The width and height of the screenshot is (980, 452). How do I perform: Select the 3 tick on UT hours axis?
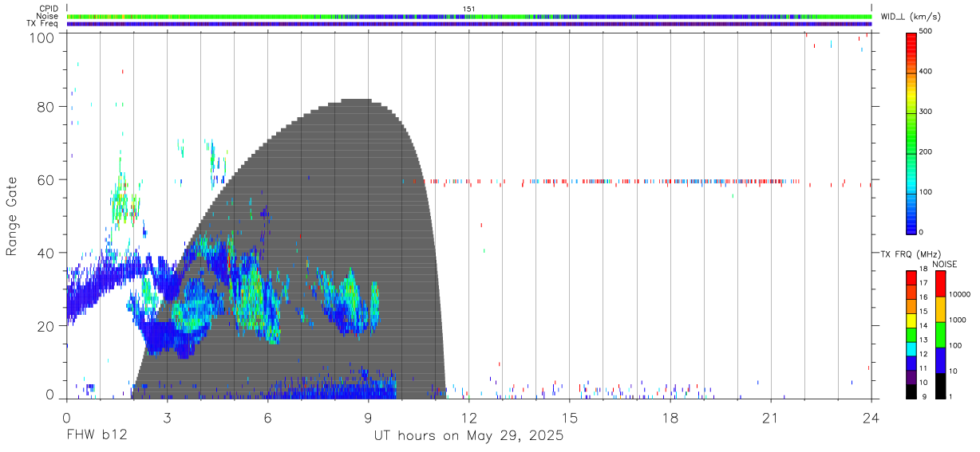point(167,417)
